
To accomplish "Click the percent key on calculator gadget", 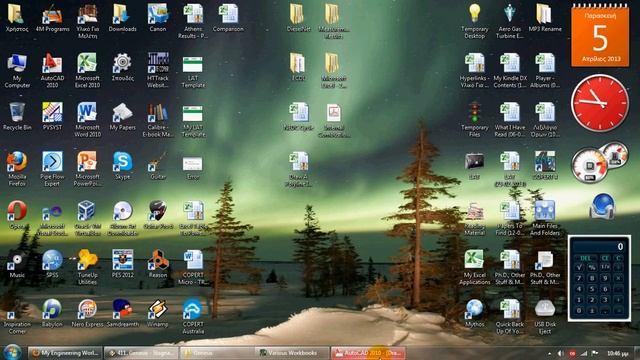I will (x=592, y=267).
